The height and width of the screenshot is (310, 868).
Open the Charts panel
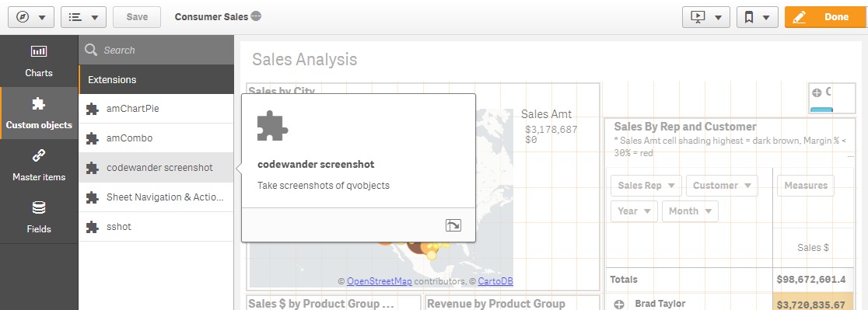click(x=39, y=61)
